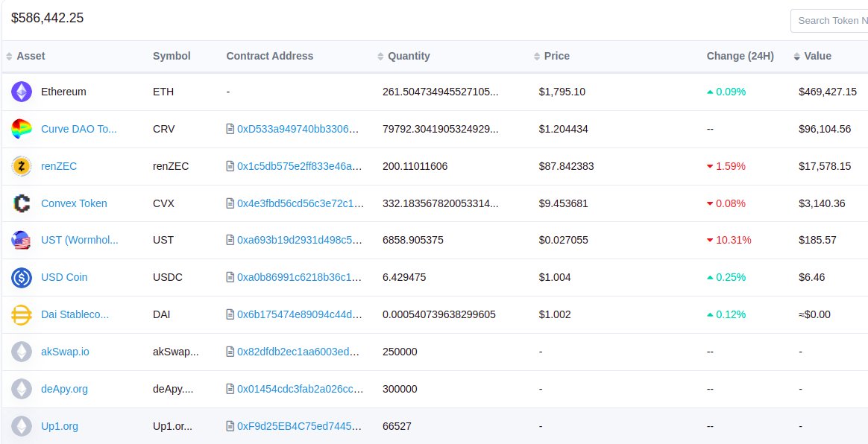Click the Convex price $9.453681

pyautogui.click(x=564, y=203)
